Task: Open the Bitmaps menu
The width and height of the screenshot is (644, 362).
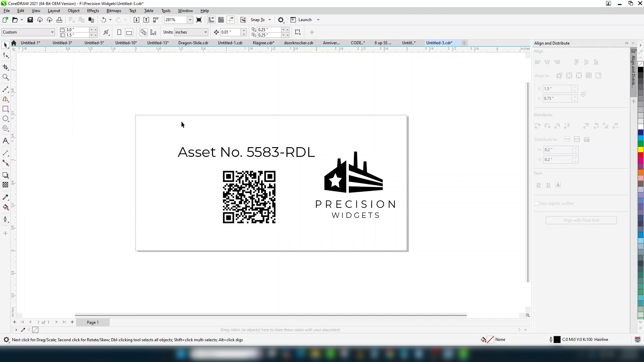Action: tap(114, 11)
